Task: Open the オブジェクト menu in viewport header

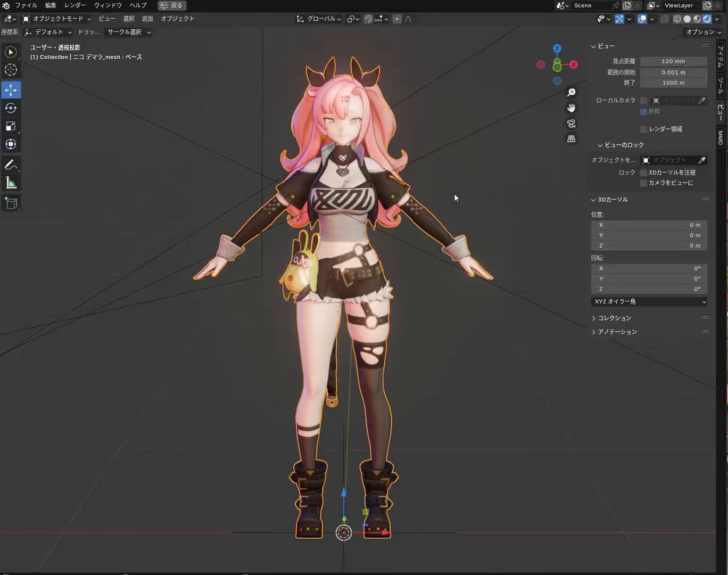Action: coord(177,19)
